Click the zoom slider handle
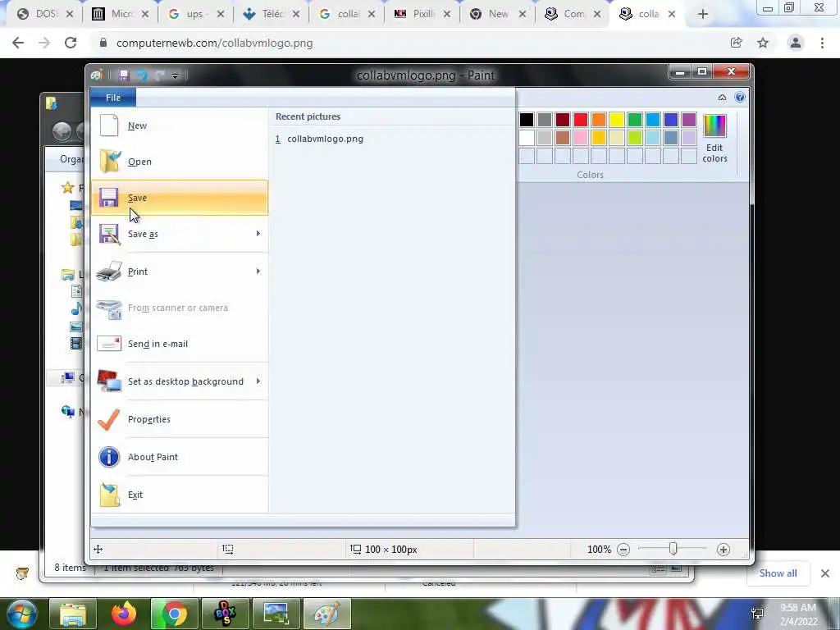Screen dimensions: 840x630 673,549
